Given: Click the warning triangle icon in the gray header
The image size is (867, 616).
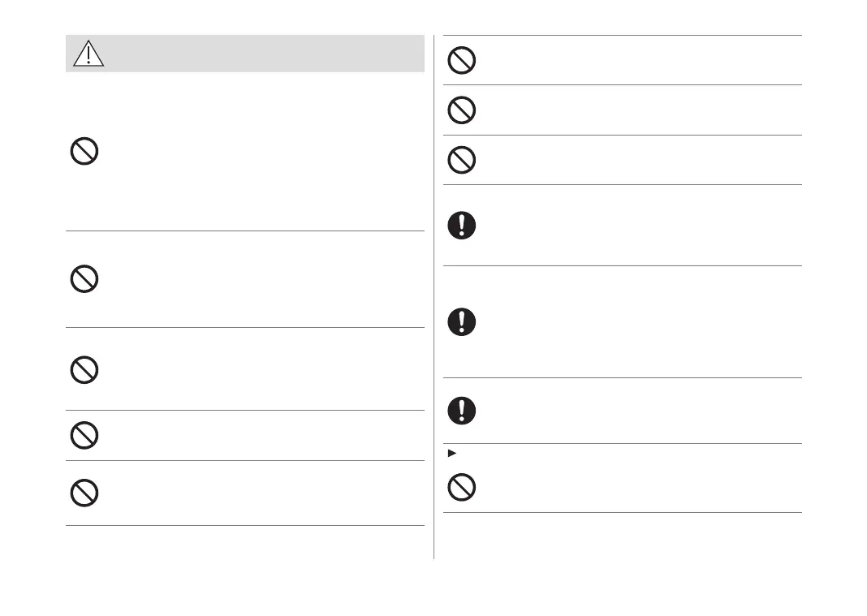Looking at the screenshot, I should (88, 53).
